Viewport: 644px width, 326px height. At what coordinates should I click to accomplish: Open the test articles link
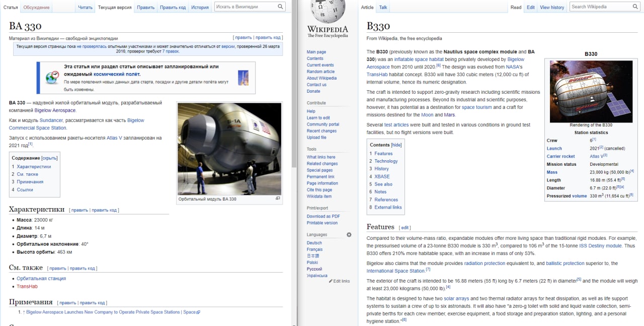[396, 125]
